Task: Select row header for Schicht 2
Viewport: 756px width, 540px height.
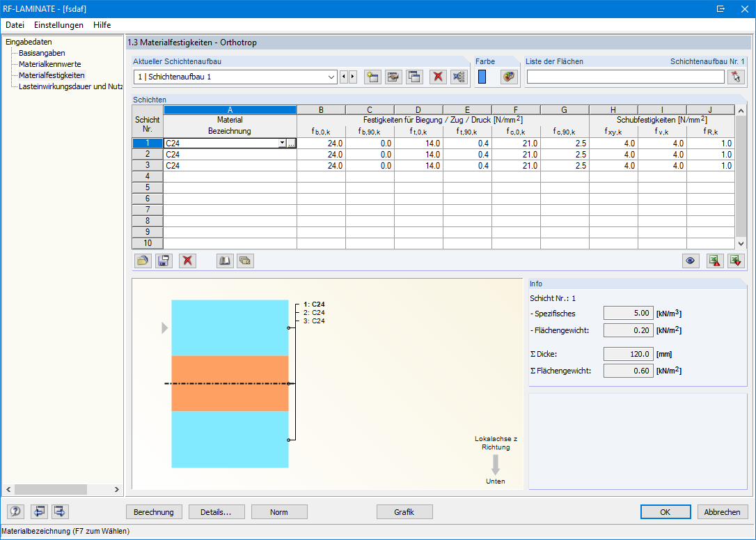Action: [148, 155]
